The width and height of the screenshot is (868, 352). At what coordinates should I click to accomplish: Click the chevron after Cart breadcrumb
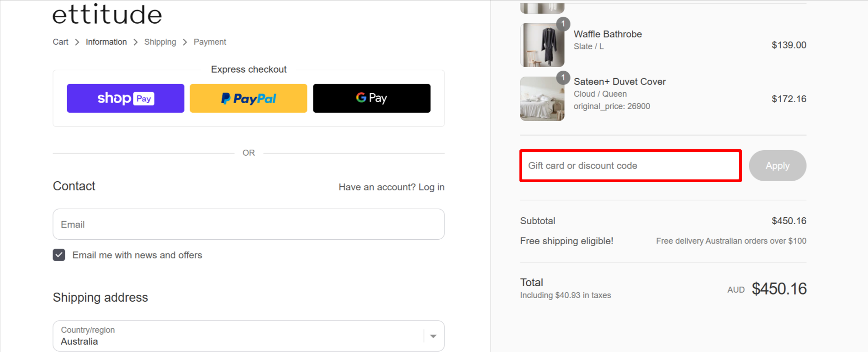(x=77, y=42)
